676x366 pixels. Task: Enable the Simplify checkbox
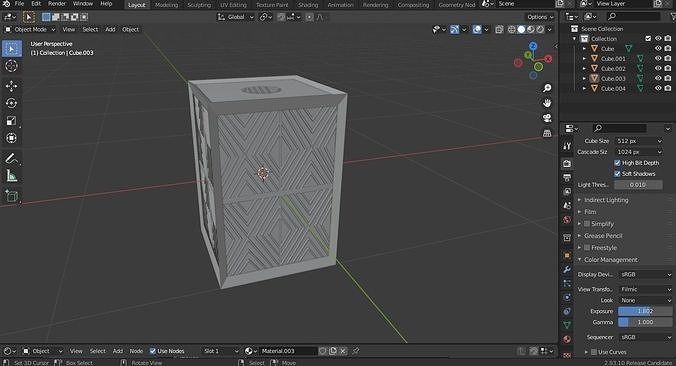click(587, 224)
